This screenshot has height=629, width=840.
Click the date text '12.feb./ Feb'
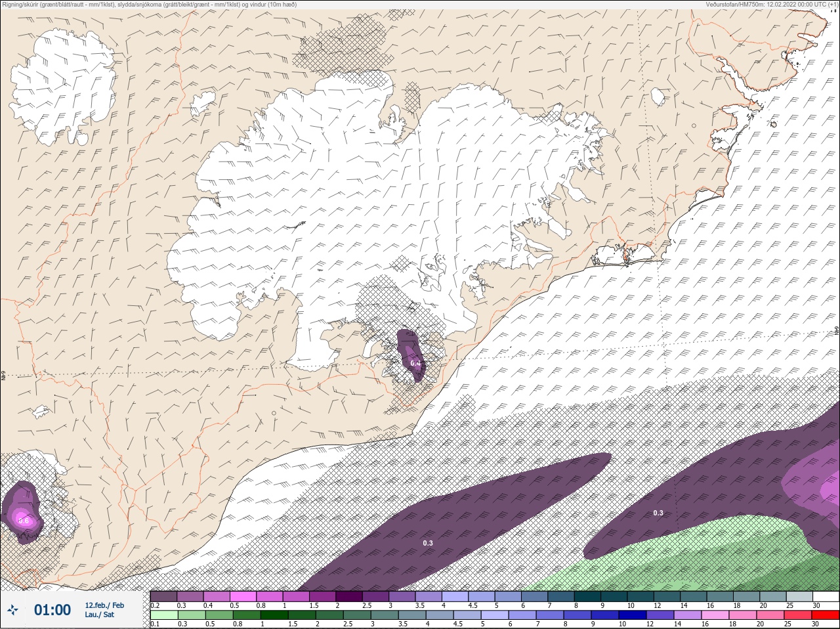point(104,605)
